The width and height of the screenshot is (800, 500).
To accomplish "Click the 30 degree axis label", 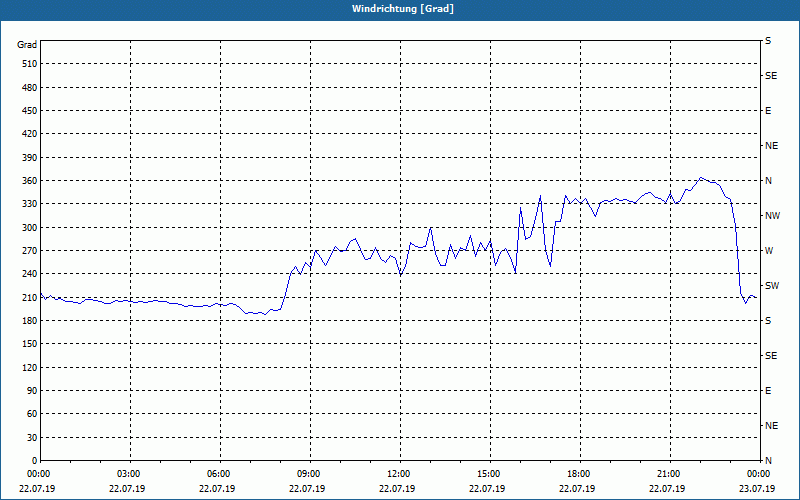I will point(32,437).
